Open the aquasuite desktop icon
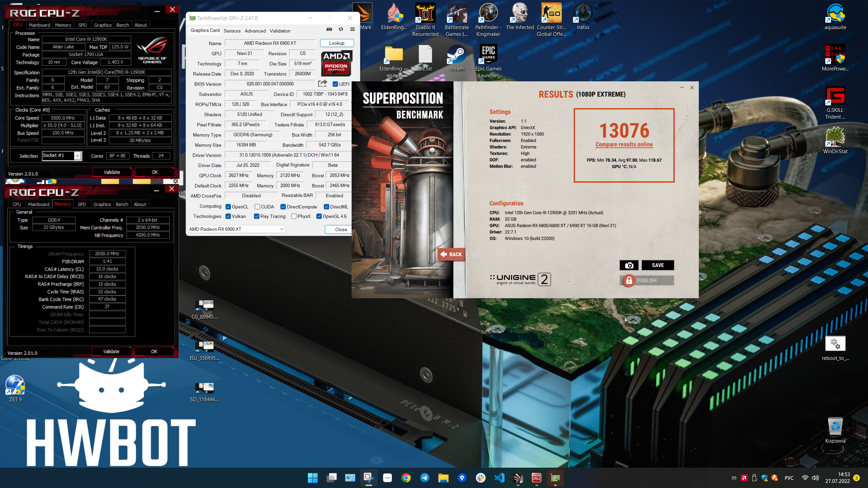 (835, 17)
